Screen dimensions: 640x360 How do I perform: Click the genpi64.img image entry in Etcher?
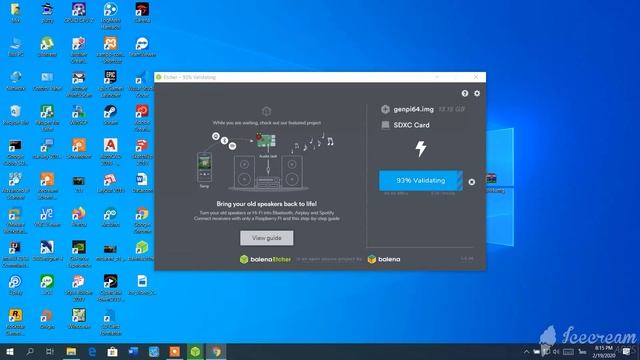point(413,109)
